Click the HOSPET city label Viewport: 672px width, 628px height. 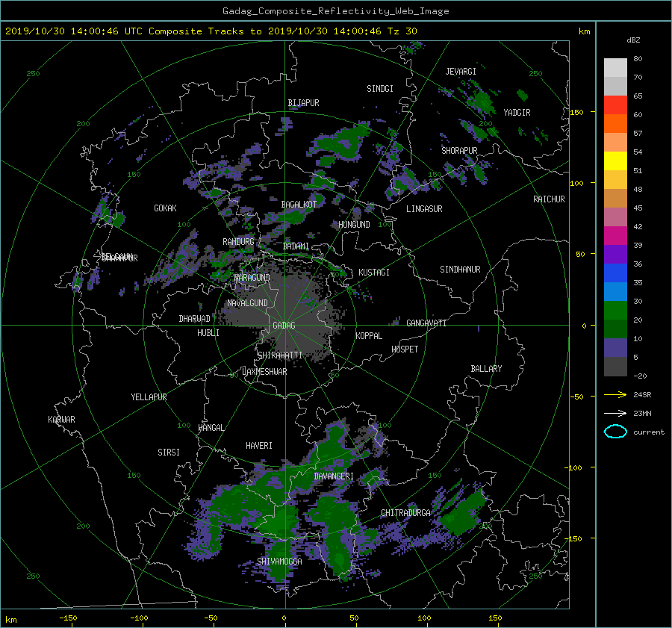[405, 349]
